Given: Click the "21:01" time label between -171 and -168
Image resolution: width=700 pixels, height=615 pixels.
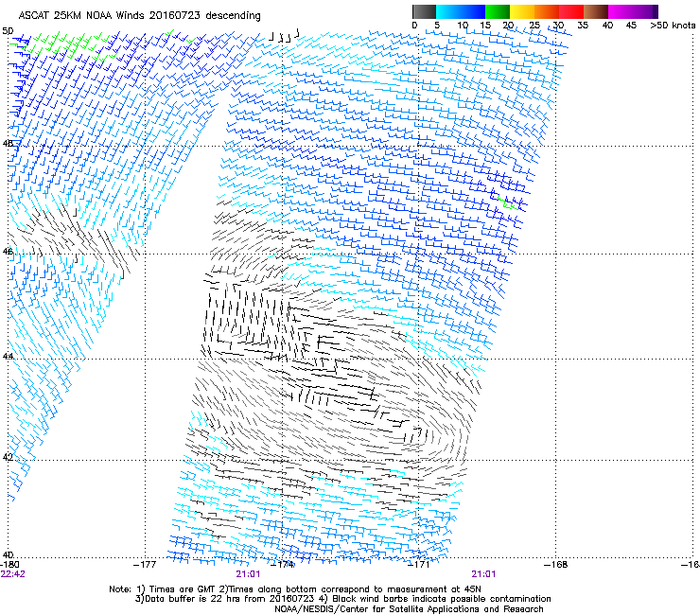Looking at the screenshot, I should tap(483, 574).
